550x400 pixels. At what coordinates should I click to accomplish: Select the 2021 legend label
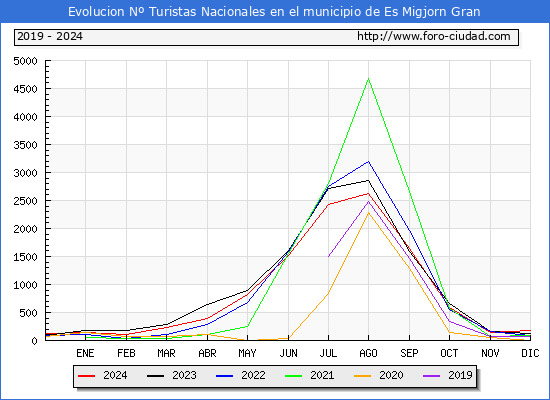[x=322, y=375]
